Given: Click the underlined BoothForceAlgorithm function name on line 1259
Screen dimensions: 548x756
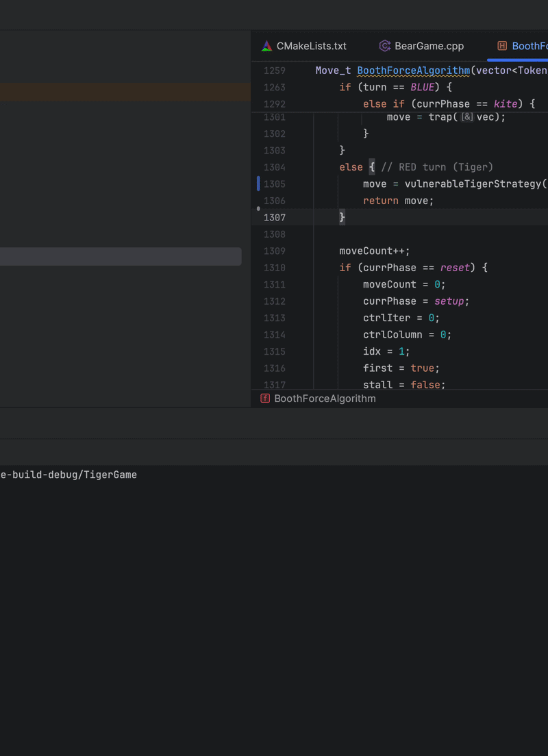Looking at the screenshot, I should 414,71.
